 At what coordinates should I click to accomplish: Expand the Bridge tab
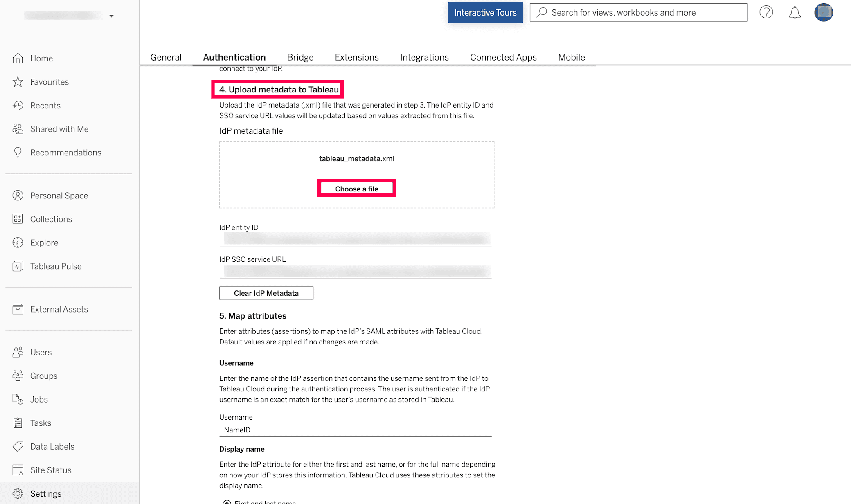(300, 58)
